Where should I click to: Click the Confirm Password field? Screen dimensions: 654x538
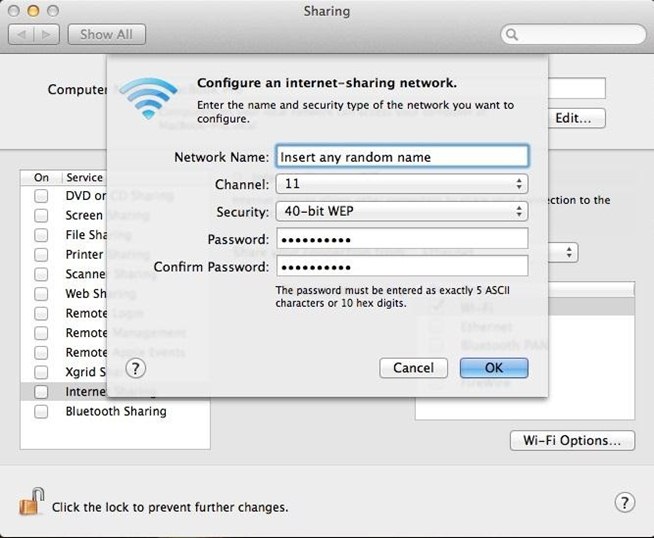(x=402, y=266)
